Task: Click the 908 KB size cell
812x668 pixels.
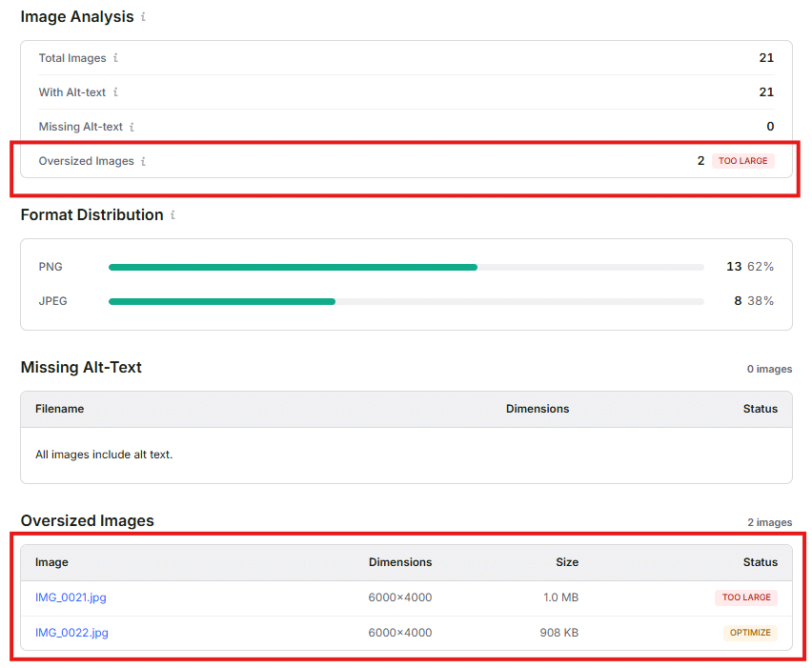Action: point(558,633)
